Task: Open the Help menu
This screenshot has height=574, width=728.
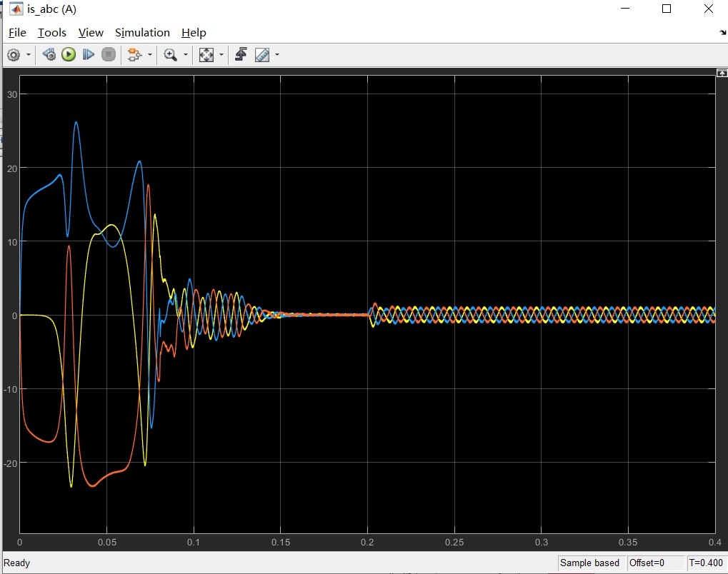Action: tap(194, 32)
